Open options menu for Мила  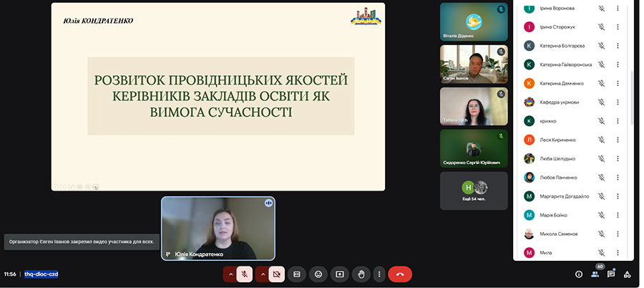click(618, 253)
